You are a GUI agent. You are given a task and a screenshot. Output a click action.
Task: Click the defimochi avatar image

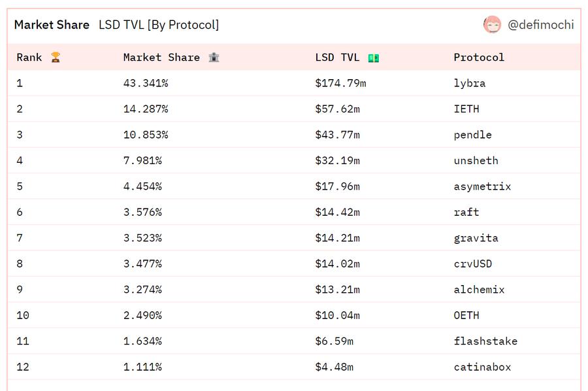(492, 25)
